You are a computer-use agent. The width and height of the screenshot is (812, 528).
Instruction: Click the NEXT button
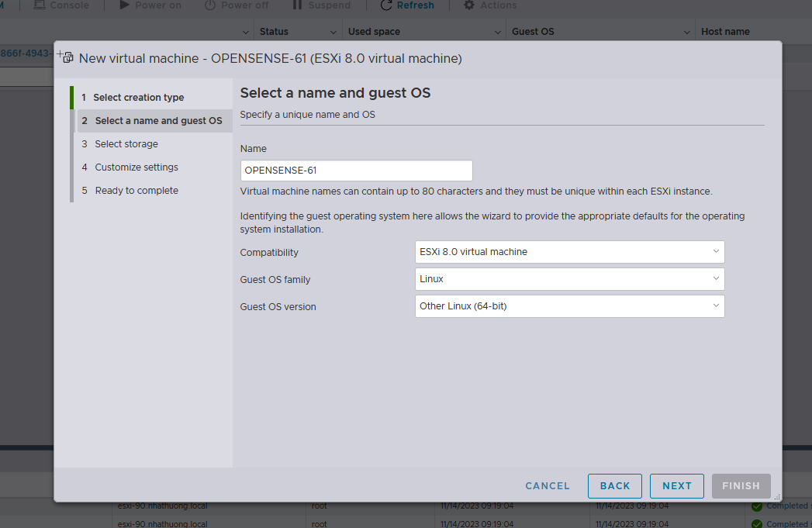pos(676,486)
